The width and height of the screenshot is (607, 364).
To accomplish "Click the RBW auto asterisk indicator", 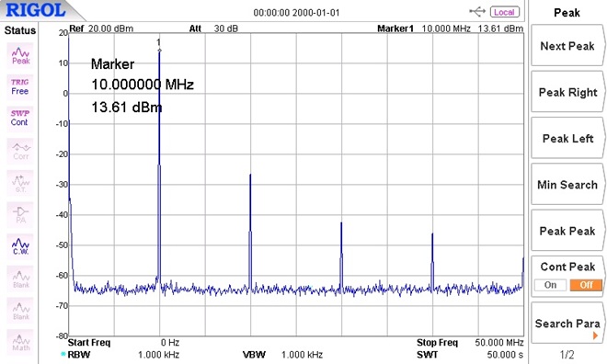I will click(x=63, y=354).
